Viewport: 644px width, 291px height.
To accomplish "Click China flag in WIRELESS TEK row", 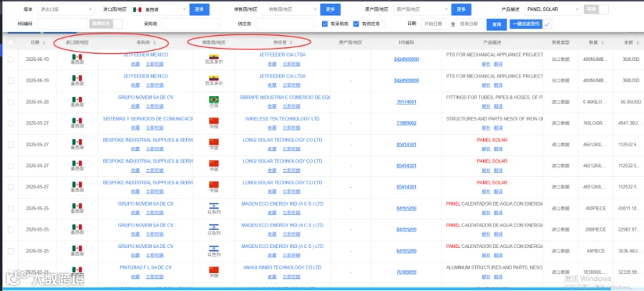I will (x=213, y=120).
